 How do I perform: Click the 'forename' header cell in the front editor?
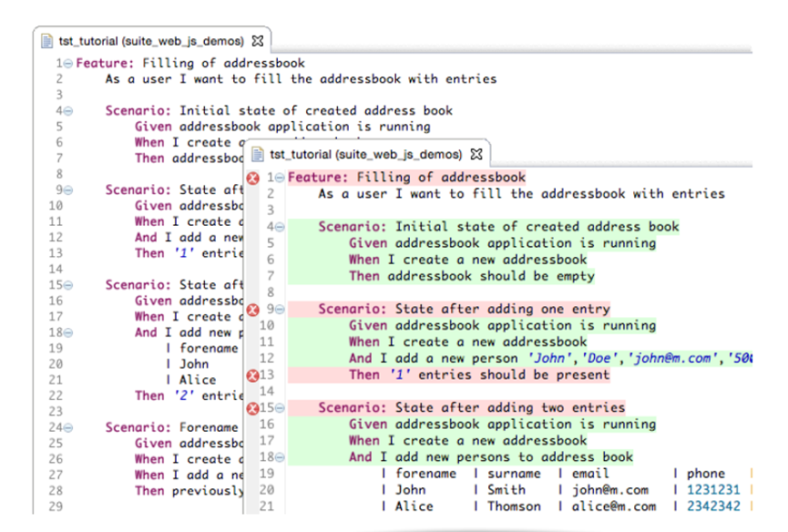click(425, 474)
